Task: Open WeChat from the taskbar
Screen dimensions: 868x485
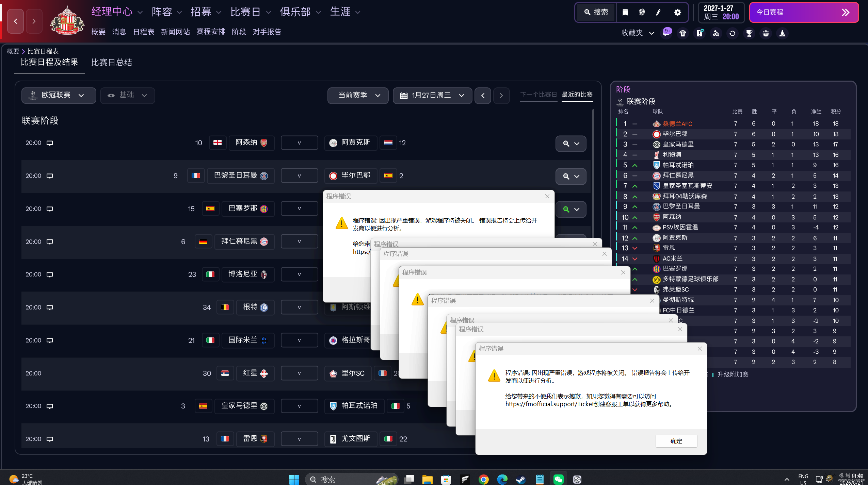Action: click(x=558, y=479)
